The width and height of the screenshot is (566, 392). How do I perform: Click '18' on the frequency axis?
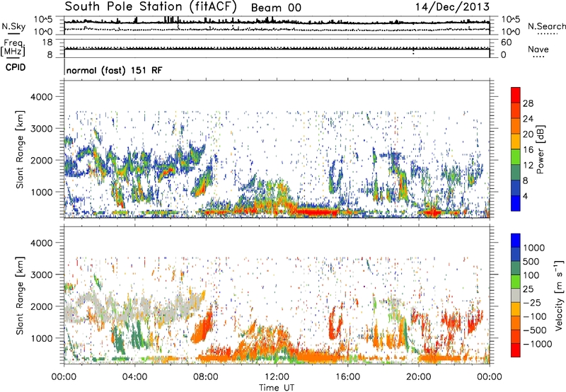pos(47,42)
